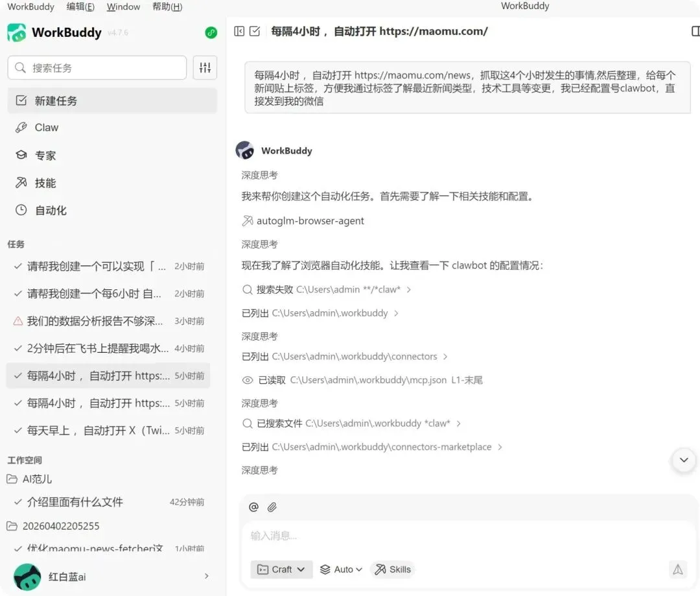Jump to bottom with down-chevron button
The height and width of the screenshot is (596, 700).
684,460
